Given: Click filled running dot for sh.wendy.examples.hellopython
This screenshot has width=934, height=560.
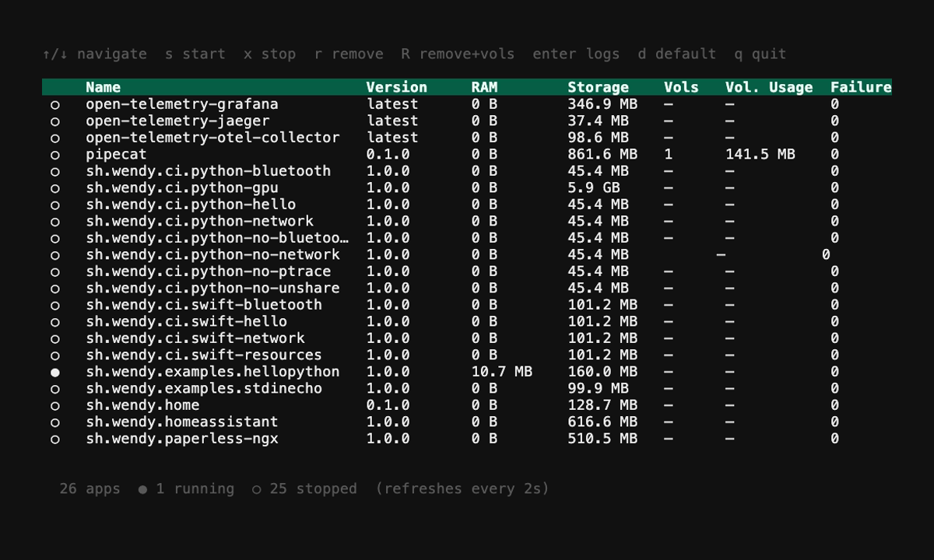Looking at the screenshot, I should coord(55,373).
